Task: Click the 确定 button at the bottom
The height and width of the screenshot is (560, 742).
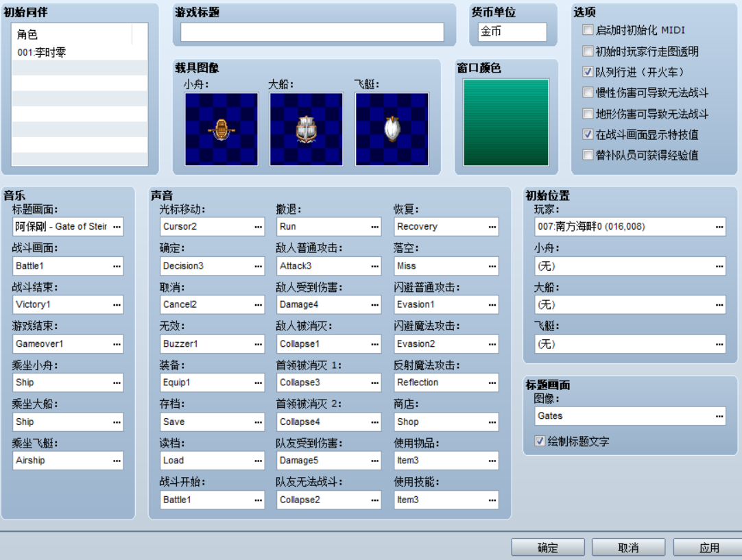Action: tap(548, 548)
